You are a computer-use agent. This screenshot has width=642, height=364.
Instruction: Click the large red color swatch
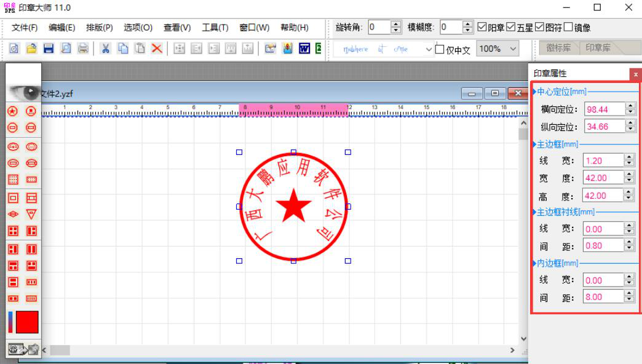[27, 322]
